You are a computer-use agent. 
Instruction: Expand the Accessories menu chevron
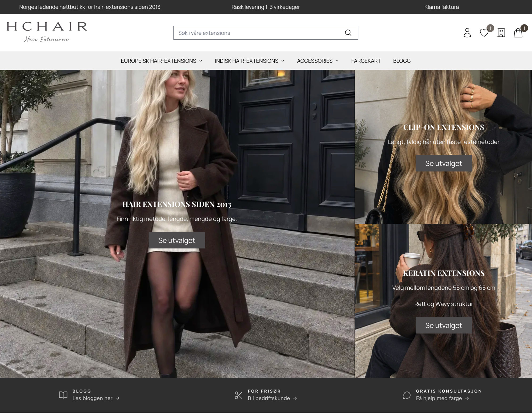coord(337,61)
